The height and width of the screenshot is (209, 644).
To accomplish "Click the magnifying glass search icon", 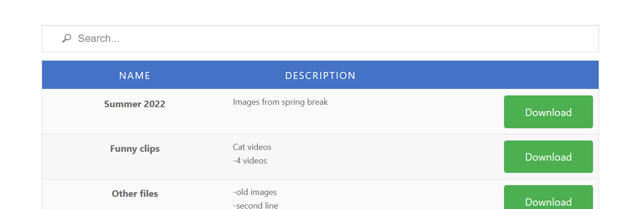I will (x=66, y=38).
